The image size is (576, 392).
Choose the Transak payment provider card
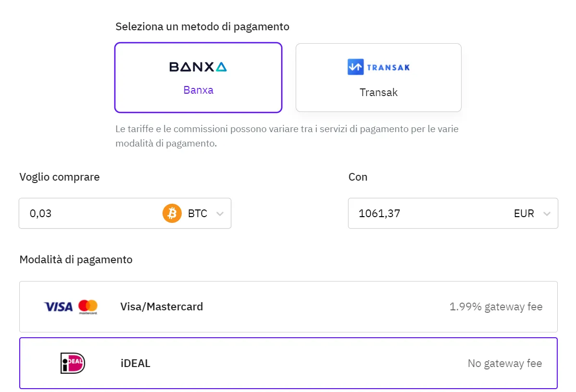378,77
